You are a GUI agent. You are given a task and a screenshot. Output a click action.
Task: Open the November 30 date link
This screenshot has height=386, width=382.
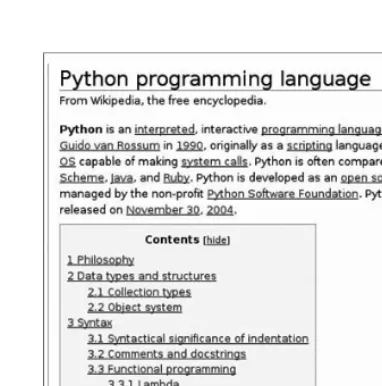[x=163, y=210]
